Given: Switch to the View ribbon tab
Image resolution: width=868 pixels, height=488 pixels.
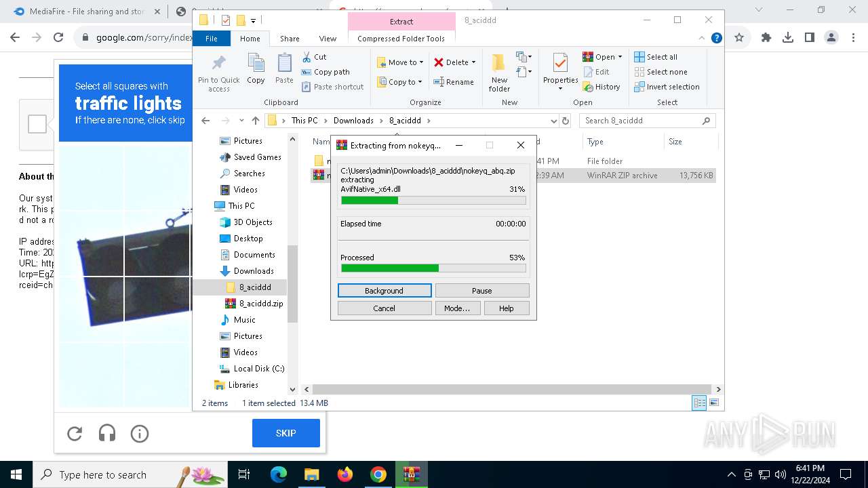Looking at the screenshot, I should pyautogui.click(x=328, y=39).
